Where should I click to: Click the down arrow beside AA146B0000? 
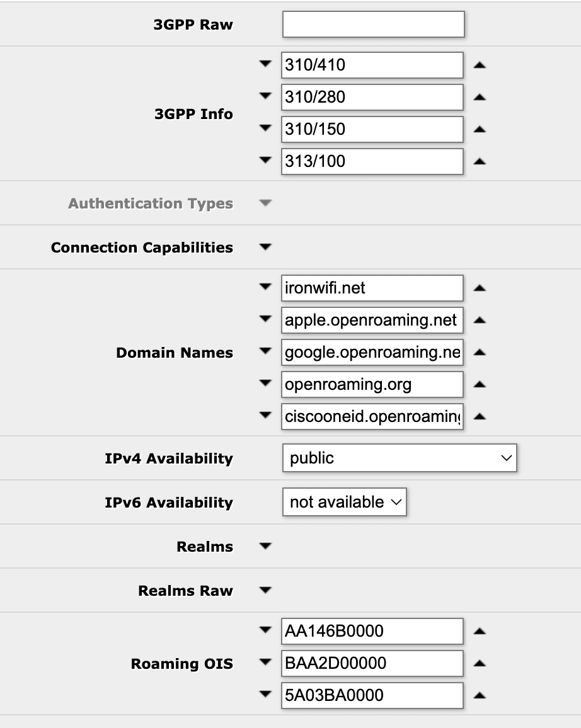coord(265,630)
